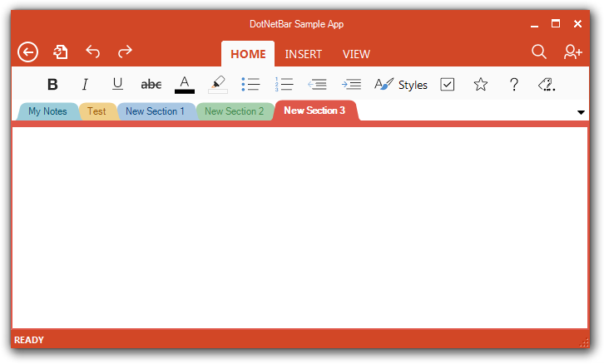Switch to the INSERT ribbon tab
The height and width of the screenshot is (364, 604).
(303, 54)
